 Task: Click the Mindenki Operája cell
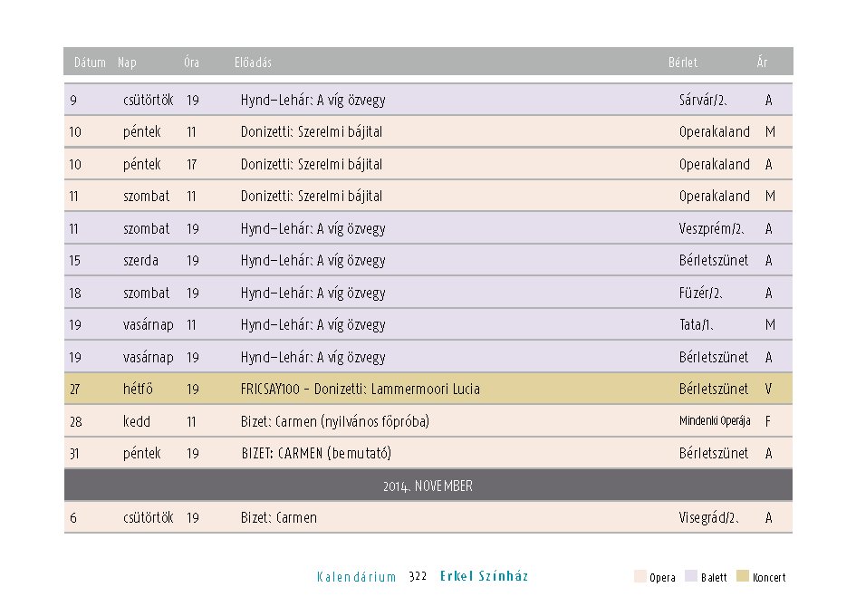[x=715, y=421]
